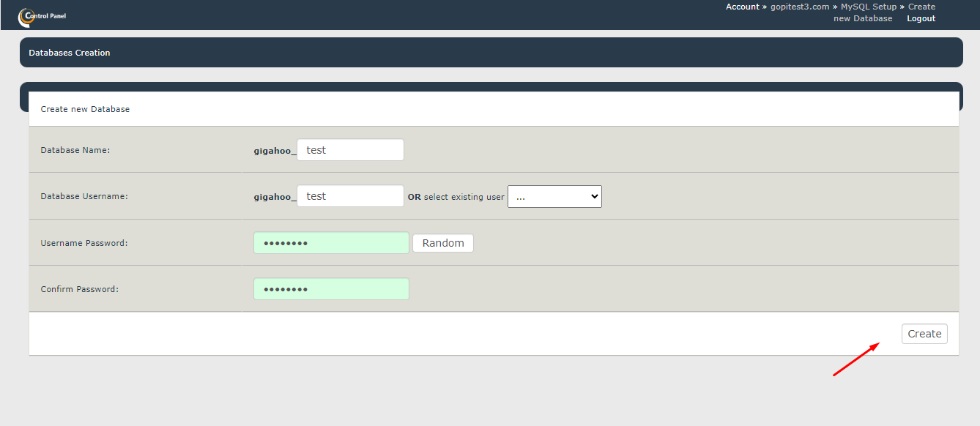The height and width of the screenshot is (426, 980).
Task: Click the Username Password field
Action: (x=331, y=243)
